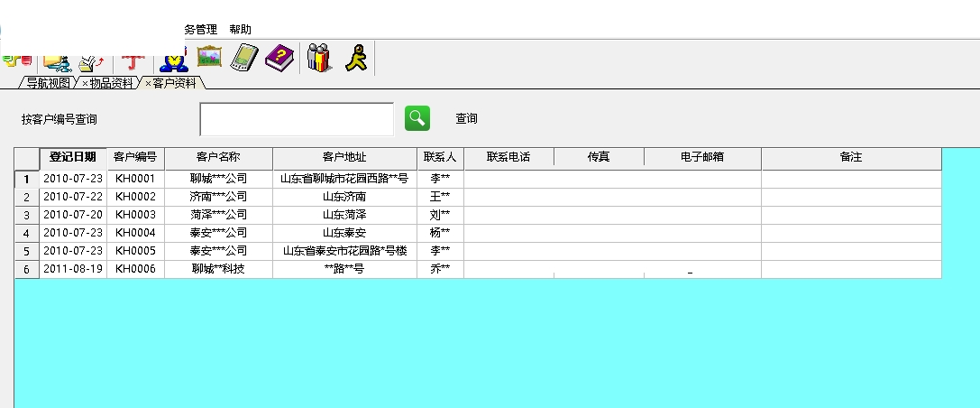Open the purple help book icon
Viewport: 980px width, 408px height.
pyautogui.click(x=279, y=58)
